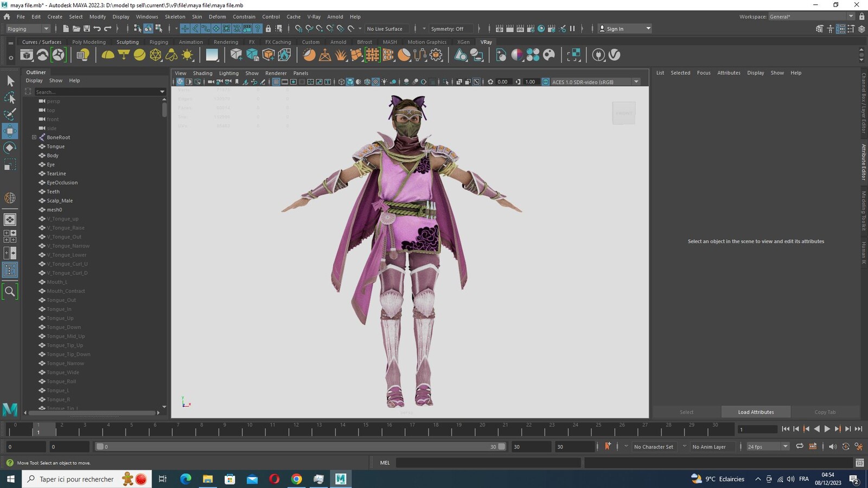The width and height of the screenshot is (868, 488).
Task: Open Hypershade from status line
Action: [x=541, y=29]
